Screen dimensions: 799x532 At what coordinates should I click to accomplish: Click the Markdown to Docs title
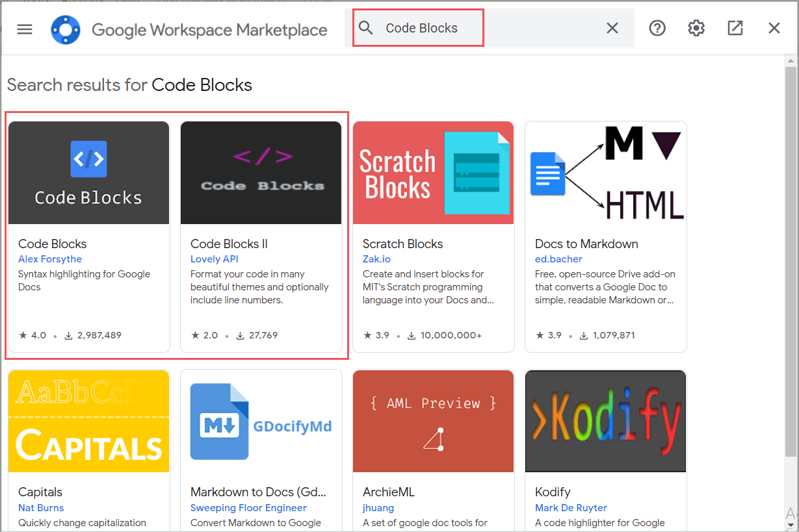pyautogui.click(x=258, y=492)
